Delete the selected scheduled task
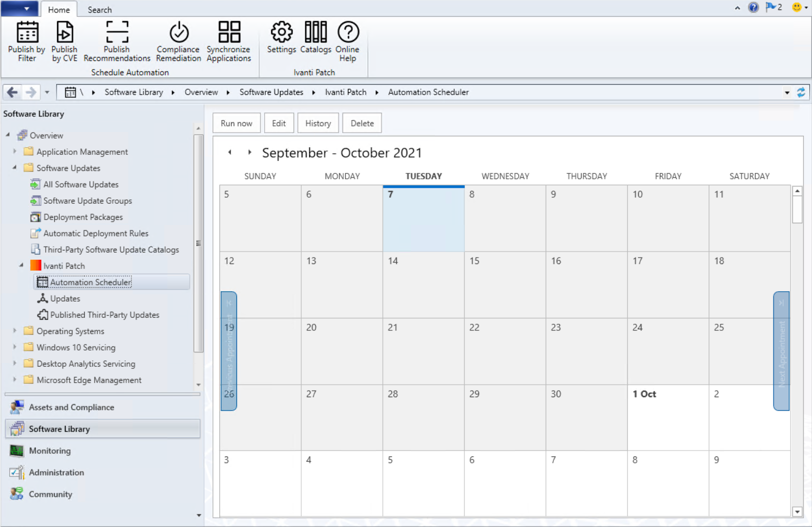This screenshot has width=812, height=527. point(362,123)
